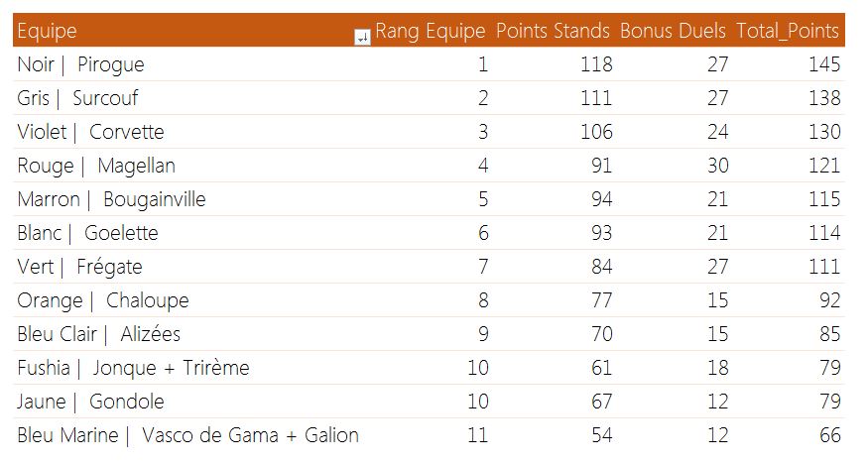
Task: Select total points value 145
Action: point(823,64)
